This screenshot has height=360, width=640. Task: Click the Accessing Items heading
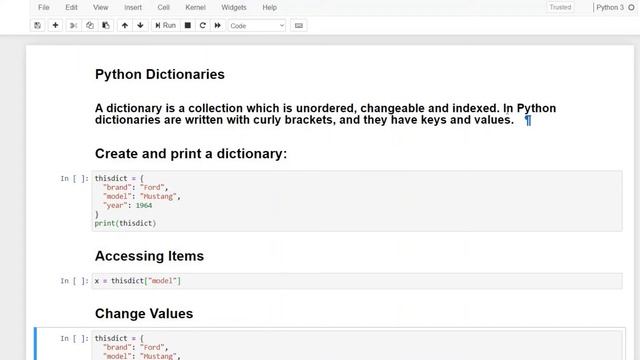click(149, 256)
